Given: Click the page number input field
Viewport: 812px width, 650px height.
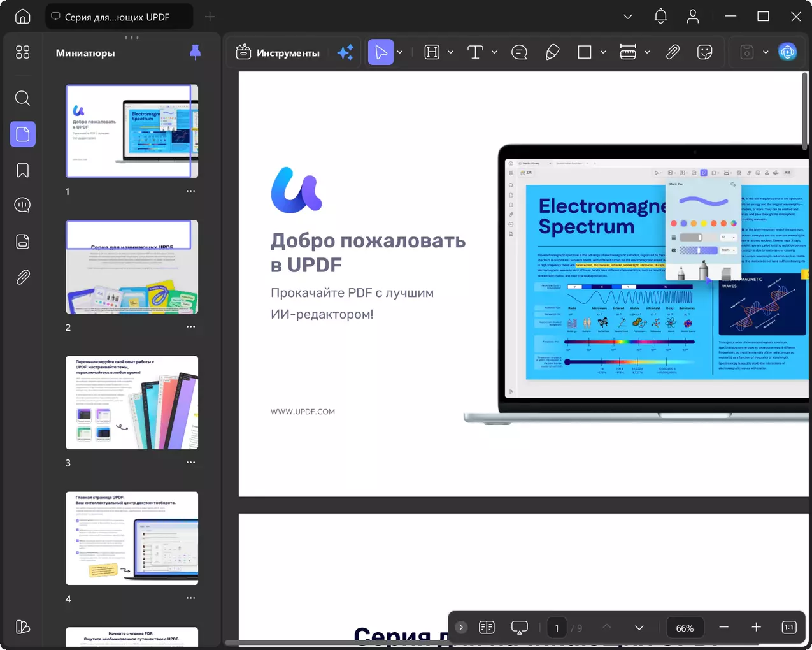Looking at the screenshot, I should point(557,628).
